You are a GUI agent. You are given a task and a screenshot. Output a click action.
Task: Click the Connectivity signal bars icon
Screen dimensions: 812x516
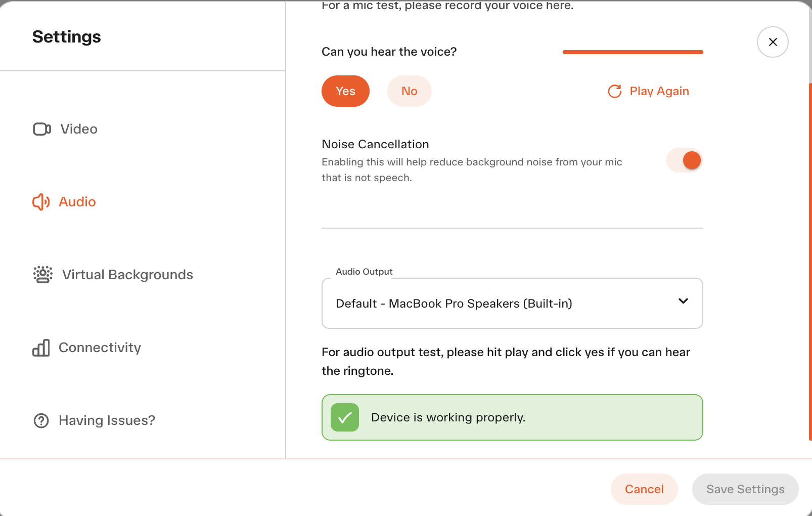point(41,348)
